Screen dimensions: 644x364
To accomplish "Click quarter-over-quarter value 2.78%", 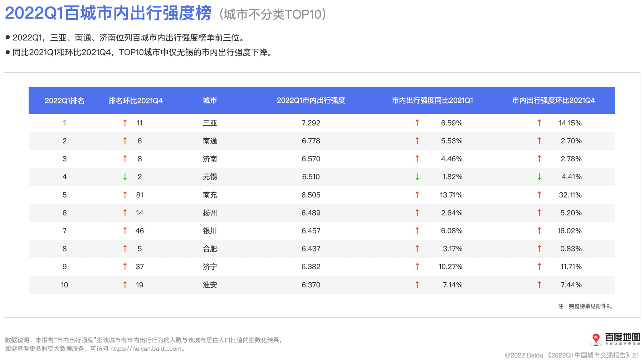I will (x=571, y=159).
